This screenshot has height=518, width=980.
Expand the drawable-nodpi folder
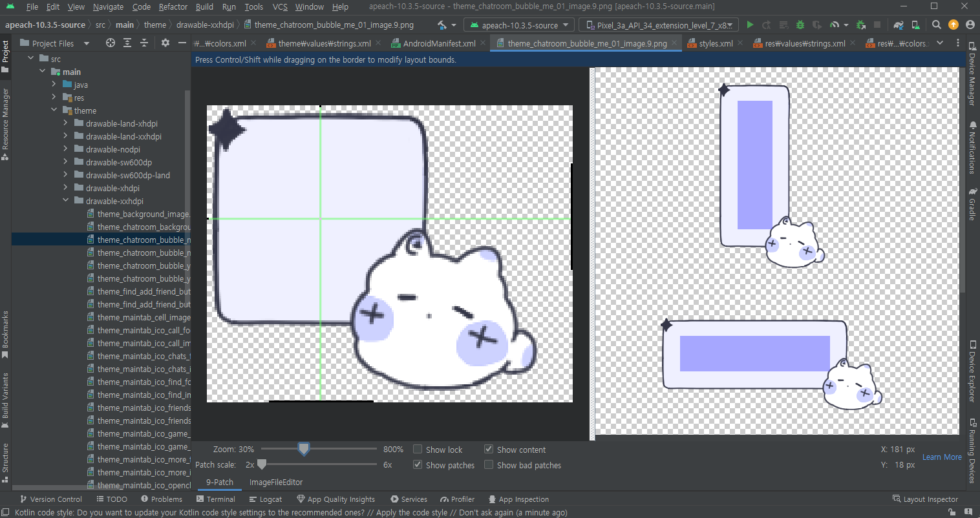pos(65,149)
